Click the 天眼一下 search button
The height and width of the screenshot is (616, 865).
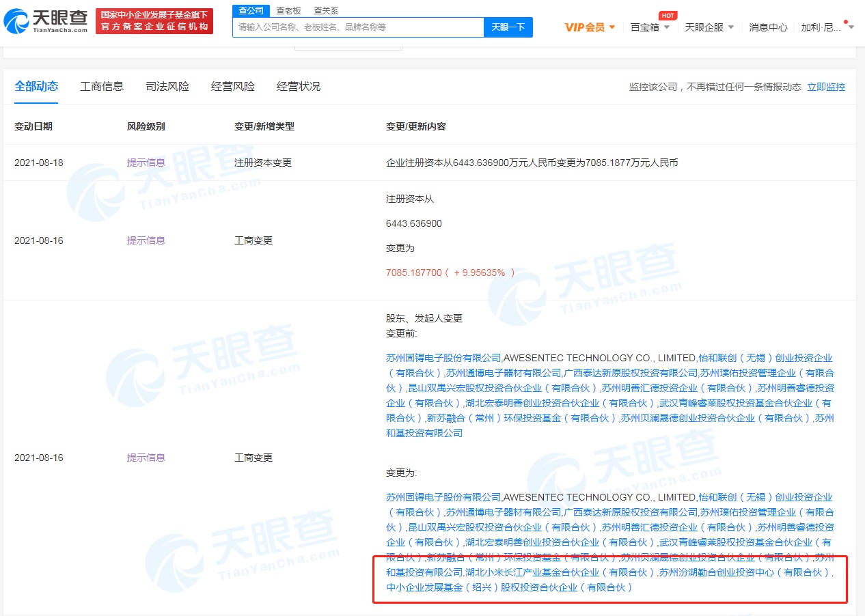(x=508, y=27)
